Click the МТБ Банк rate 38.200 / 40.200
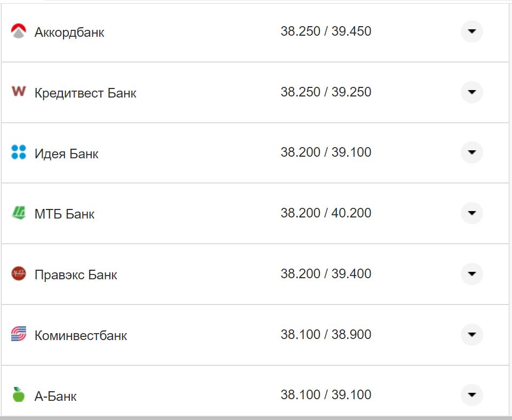 [326, 213]
